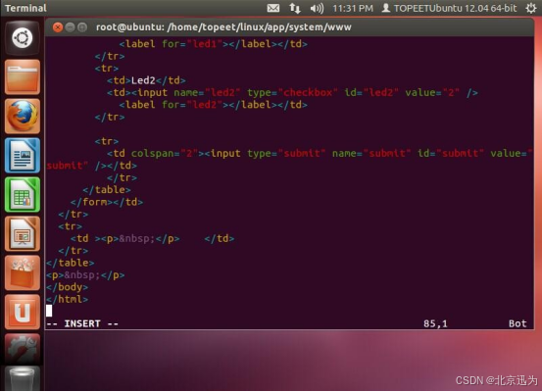Minimize the terminal window
The width and height of the screenshot is (542, 392).
coord(70,27)
